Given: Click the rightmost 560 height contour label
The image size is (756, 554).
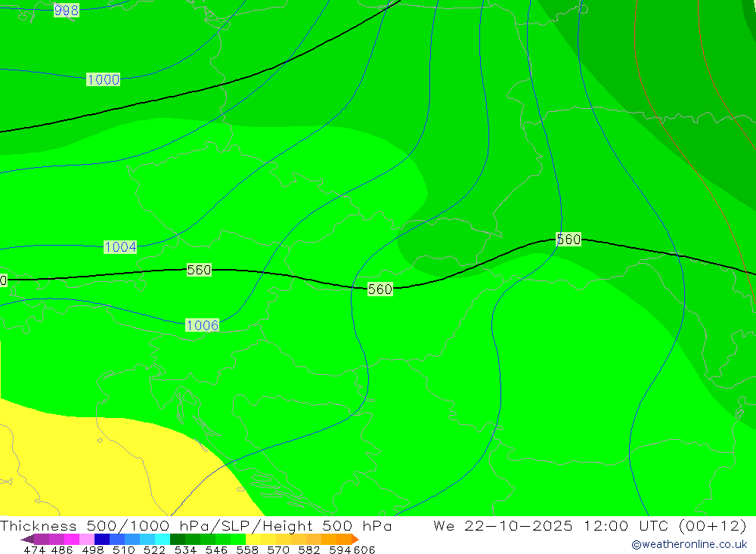Looking at the screenshot, I should tap(569, 239).
